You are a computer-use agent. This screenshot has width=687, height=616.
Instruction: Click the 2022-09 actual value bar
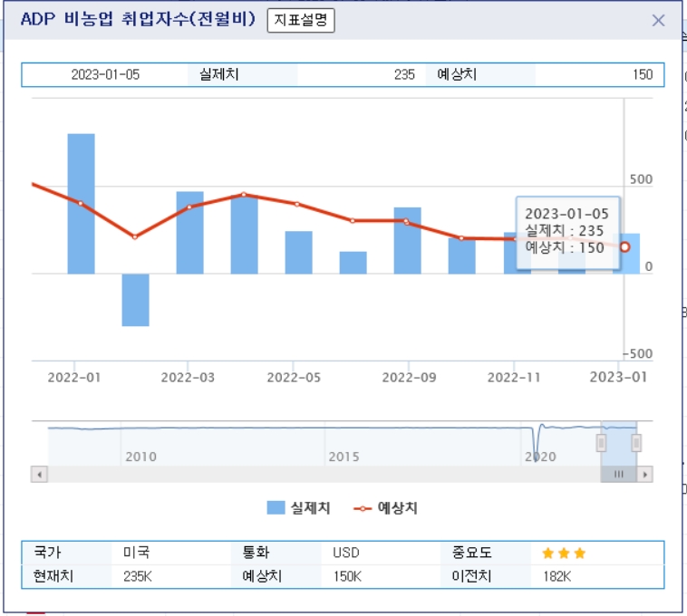[408, 240]
